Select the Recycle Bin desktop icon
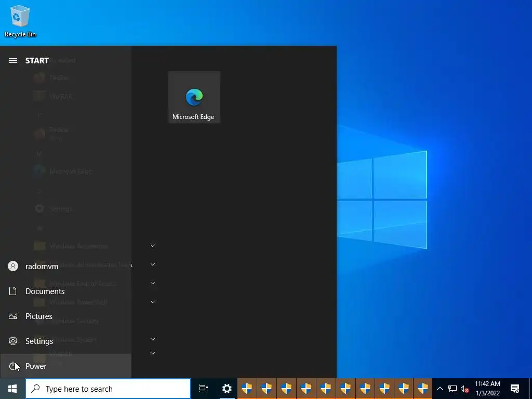 [20, 21]
